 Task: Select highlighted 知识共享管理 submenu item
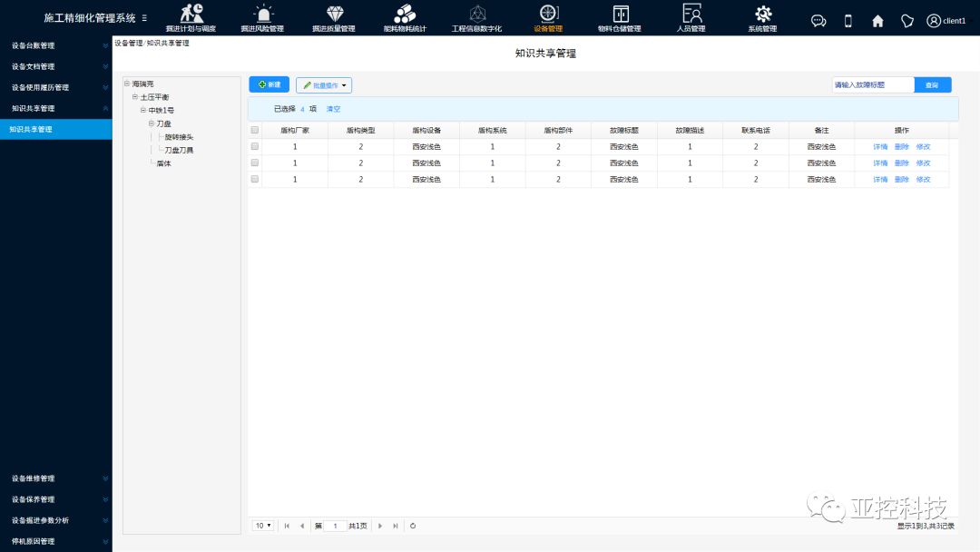56,130
